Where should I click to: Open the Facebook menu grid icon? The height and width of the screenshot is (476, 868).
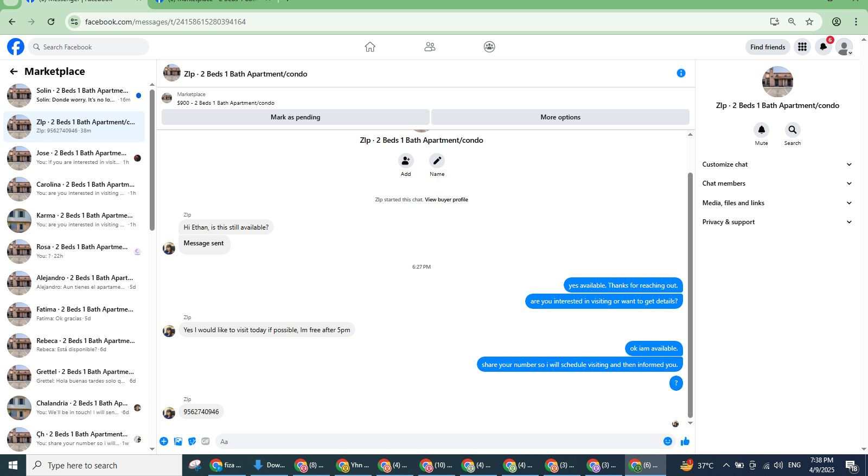pyautogui.click(x=802, y=47)
